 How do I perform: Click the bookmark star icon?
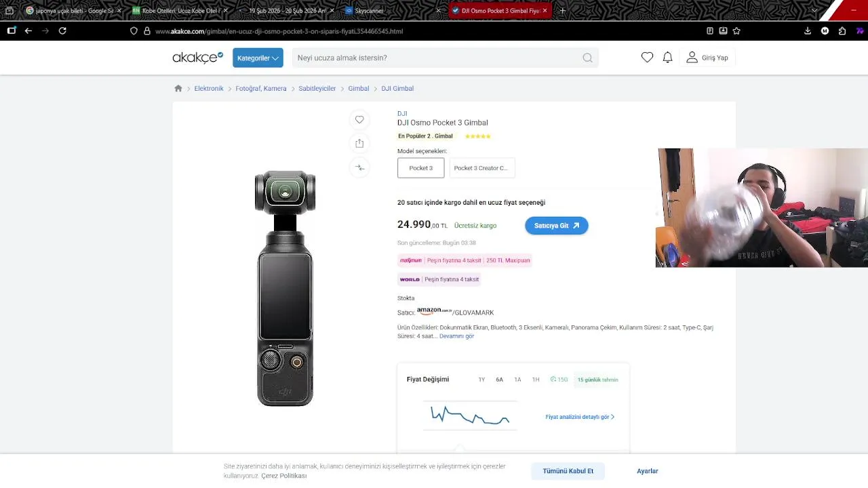tap(736, 30)
